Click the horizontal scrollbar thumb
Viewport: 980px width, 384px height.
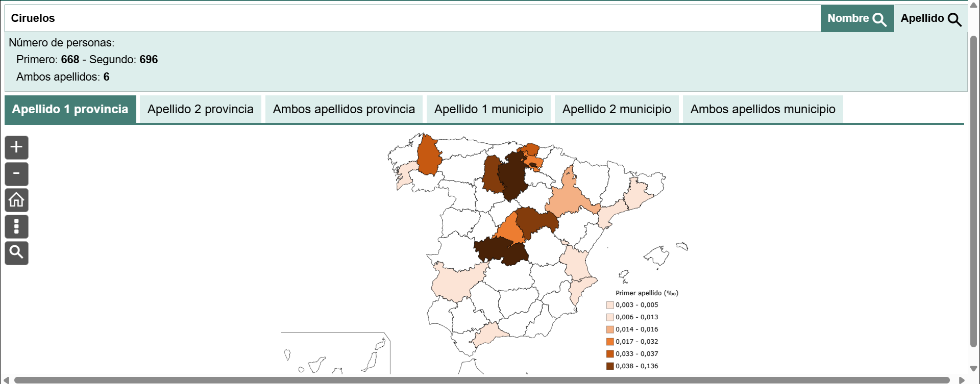pyautogui.click(x=482, y=380)
